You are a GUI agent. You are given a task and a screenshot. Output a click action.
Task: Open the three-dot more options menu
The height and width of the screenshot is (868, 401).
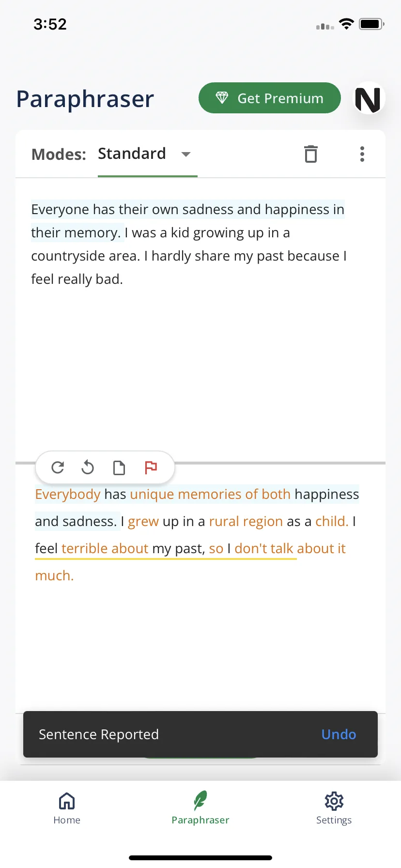click(362, 154)
